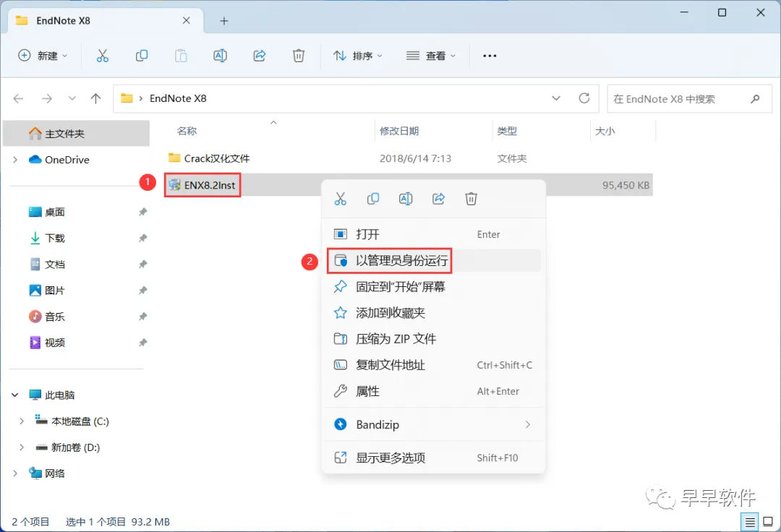Switch to large icons view in the status bar
781x532 pixels.
(x=768, y=522)
